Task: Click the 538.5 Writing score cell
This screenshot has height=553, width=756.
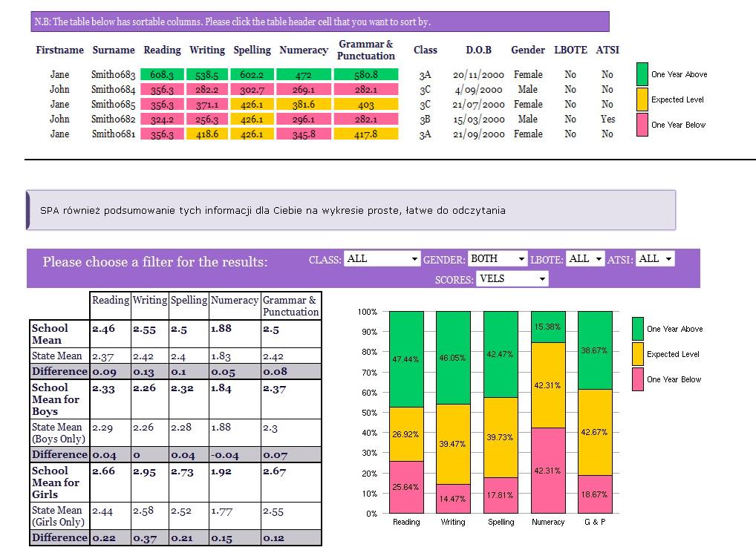Action: point(207,74)
